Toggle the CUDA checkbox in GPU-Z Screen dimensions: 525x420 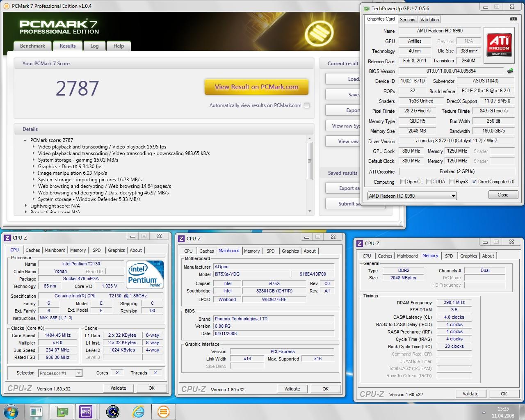click(x=429, y=181)
